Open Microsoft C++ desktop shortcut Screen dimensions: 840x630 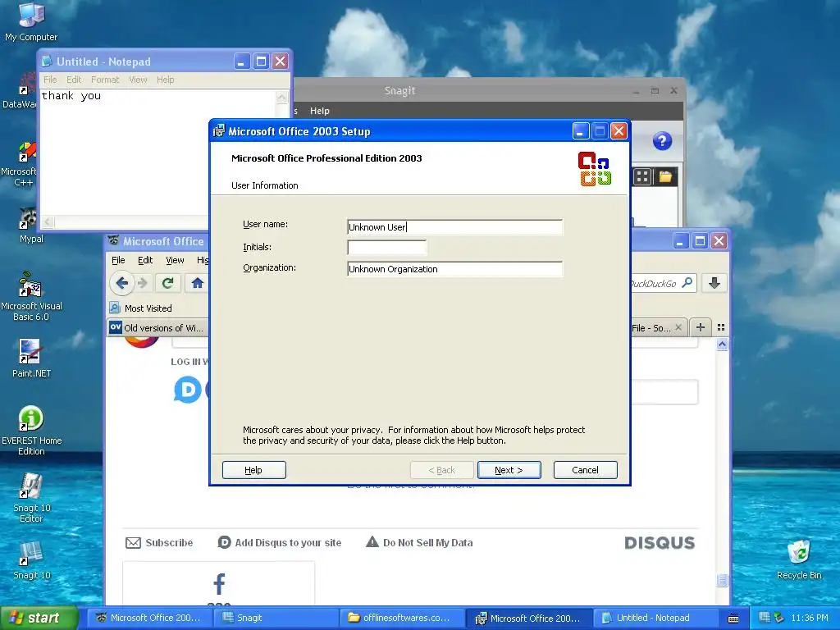[21, 163]
